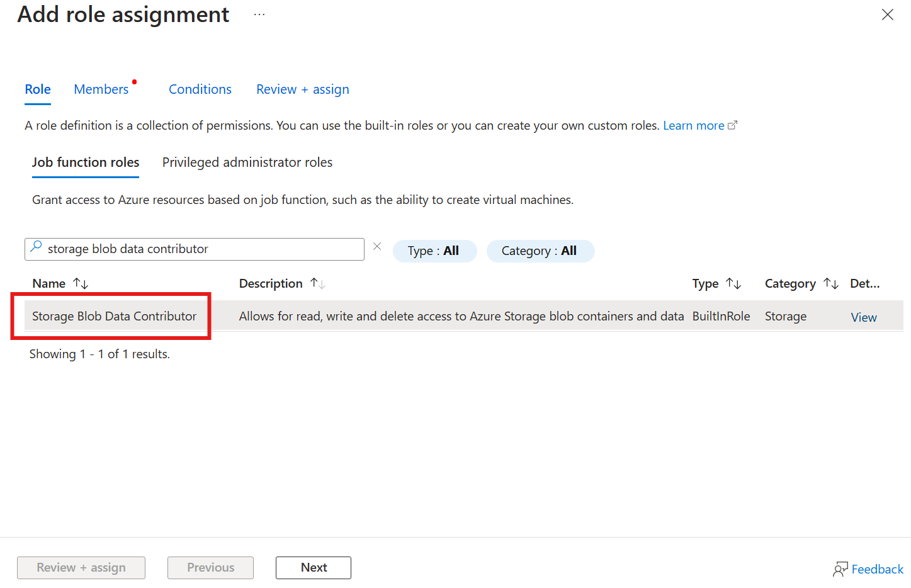911x588 pixels.
Task: Clear the role search box text
Action: point(377,247)
